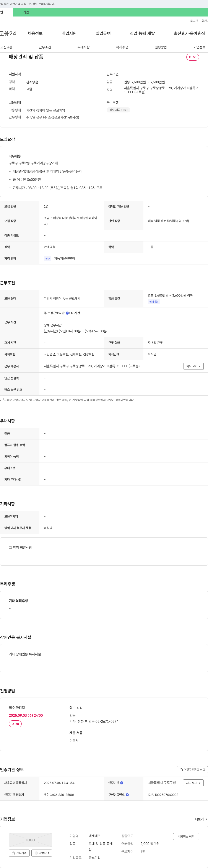Click the 매장관리 및 납품 job title
Image resolution: width=208 pixels, height=868 pixels.
coord(26,57)
